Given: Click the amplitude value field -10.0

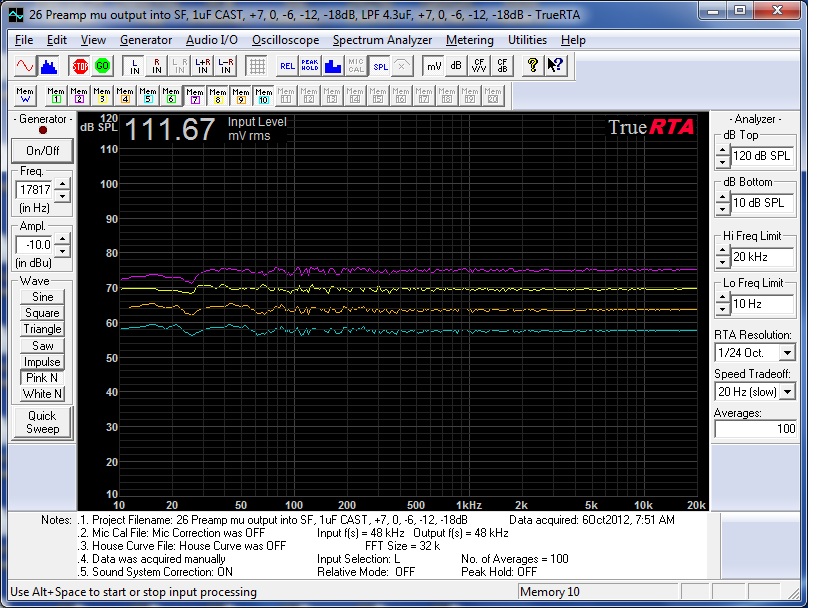Looking at the screenshot, I should click(x=36, y=245).
